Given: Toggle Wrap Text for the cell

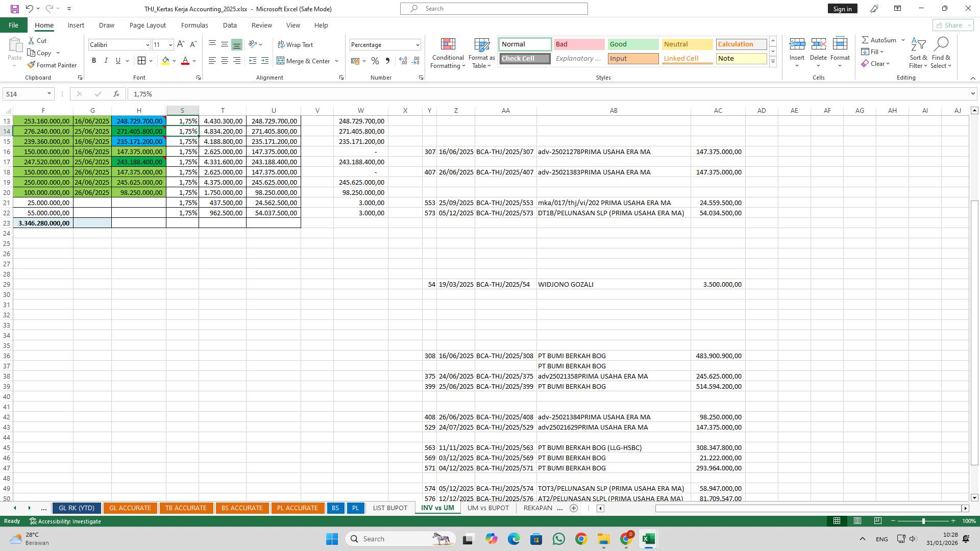Looking at the screenshot, I should [295, 45].
